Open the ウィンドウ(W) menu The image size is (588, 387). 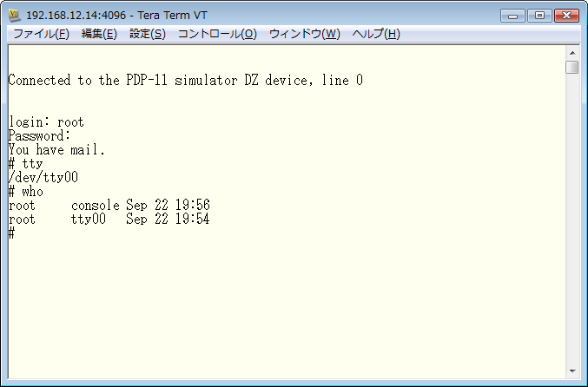[304, 34]
